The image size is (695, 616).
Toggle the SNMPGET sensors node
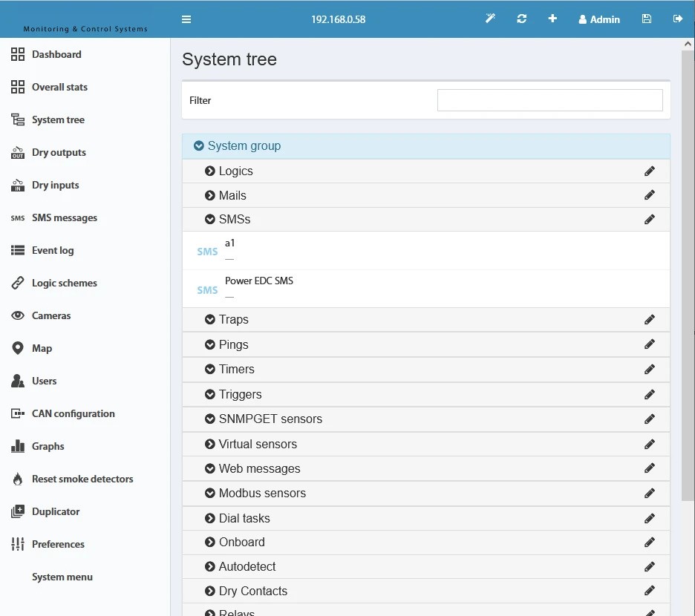[209, 419]
